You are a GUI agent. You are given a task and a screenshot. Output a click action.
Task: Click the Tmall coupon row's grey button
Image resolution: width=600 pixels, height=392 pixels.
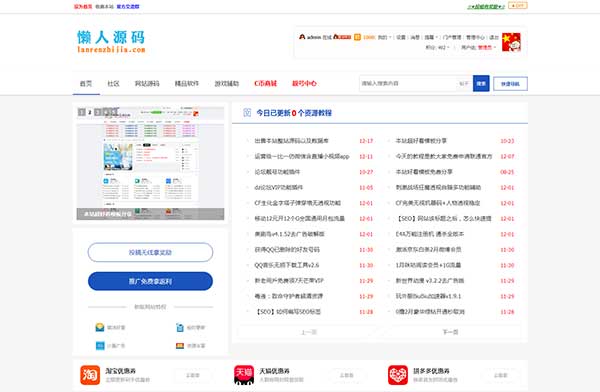tap(347, 375)
